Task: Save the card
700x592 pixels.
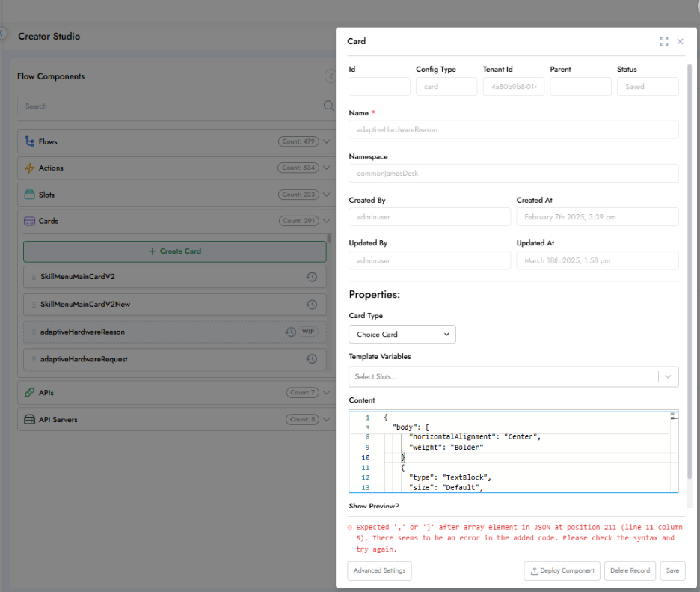Action: pos(673,570)
